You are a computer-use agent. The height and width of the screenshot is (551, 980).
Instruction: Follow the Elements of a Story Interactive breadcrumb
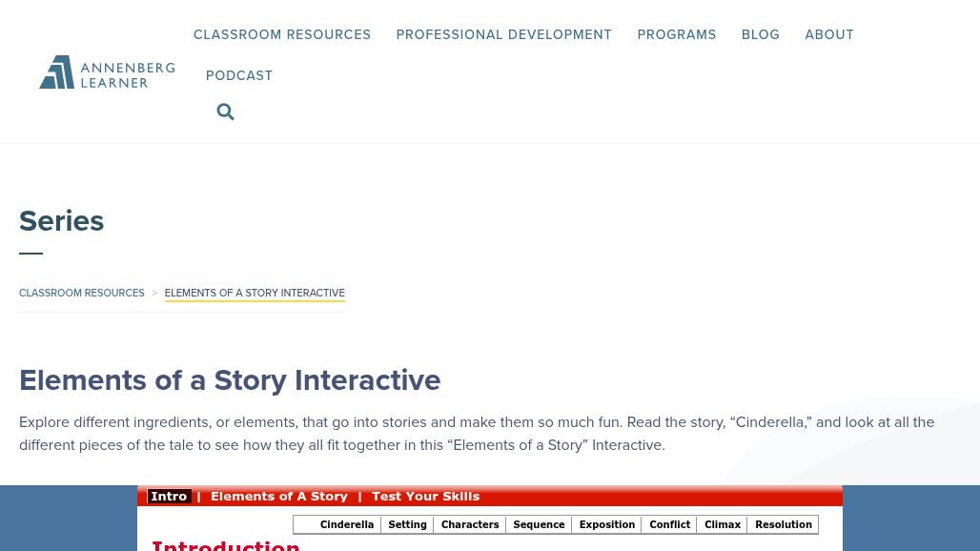tap(255, 293)
